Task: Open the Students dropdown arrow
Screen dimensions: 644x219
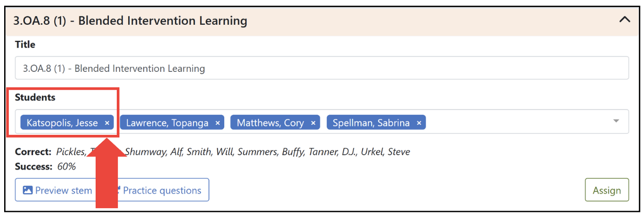Action: coord(616,121)
